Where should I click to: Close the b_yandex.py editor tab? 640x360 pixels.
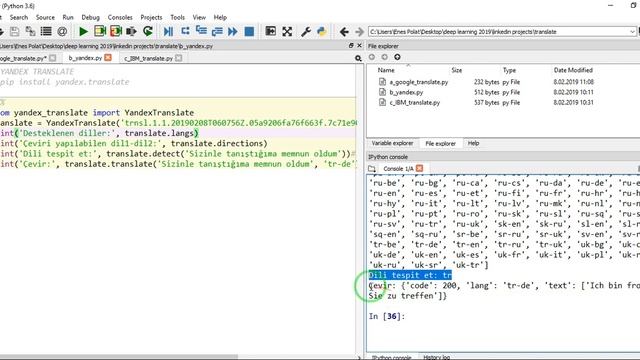108,58
